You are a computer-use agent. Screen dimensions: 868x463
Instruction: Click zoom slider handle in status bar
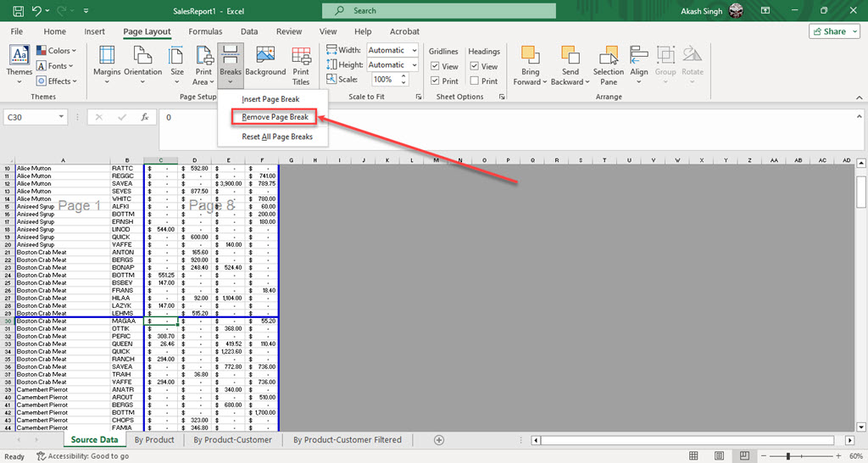[x=787, y=456]
